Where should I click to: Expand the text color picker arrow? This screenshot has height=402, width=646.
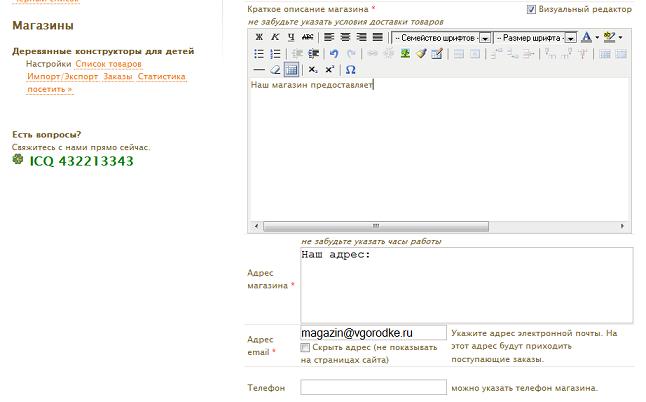coord(597,37)
